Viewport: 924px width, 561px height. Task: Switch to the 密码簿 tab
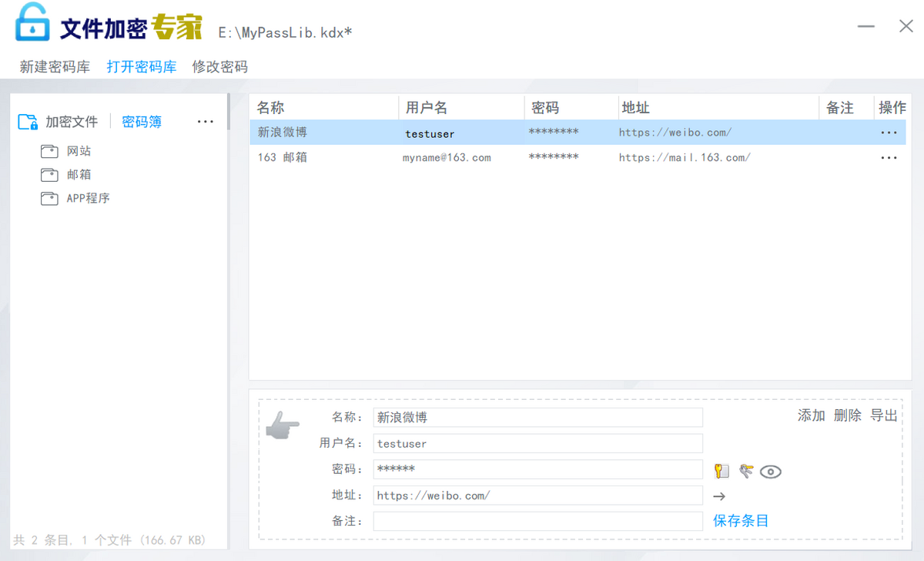click(142, 122)
